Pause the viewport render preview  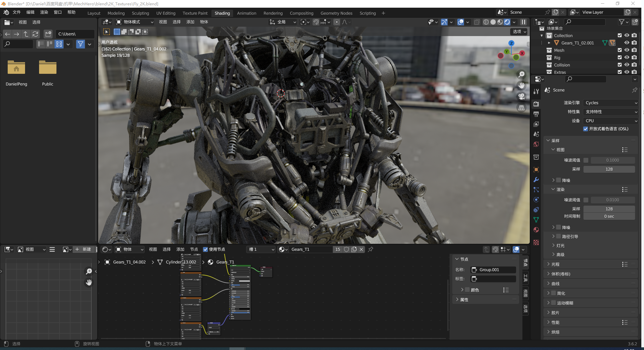tap(523, 22)
